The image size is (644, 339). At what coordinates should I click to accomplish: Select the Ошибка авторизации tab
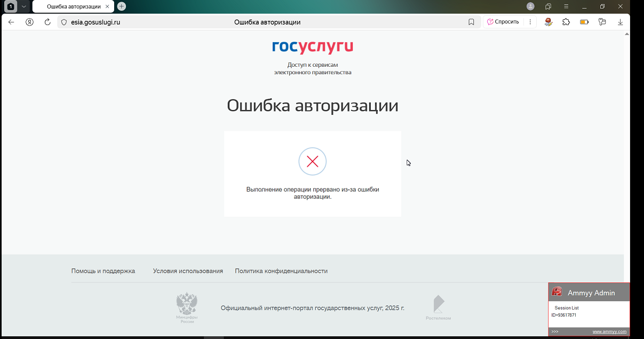(x=74, y=6)
